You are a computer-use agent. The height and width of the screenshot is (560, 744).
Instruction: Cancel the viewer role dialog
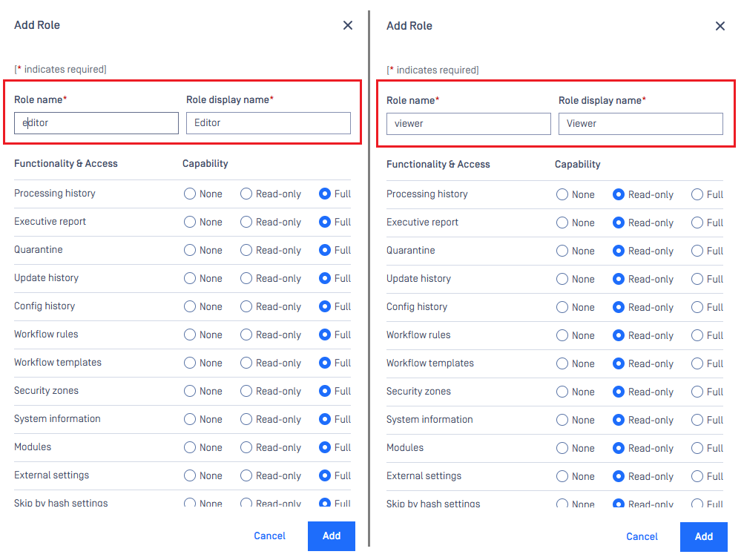[642, 537]
